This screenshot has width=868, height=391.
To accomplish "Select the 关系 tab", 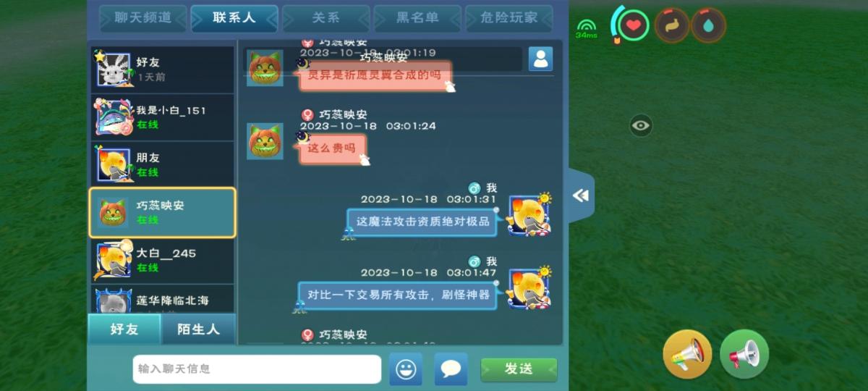I will [x=326, y=18].
